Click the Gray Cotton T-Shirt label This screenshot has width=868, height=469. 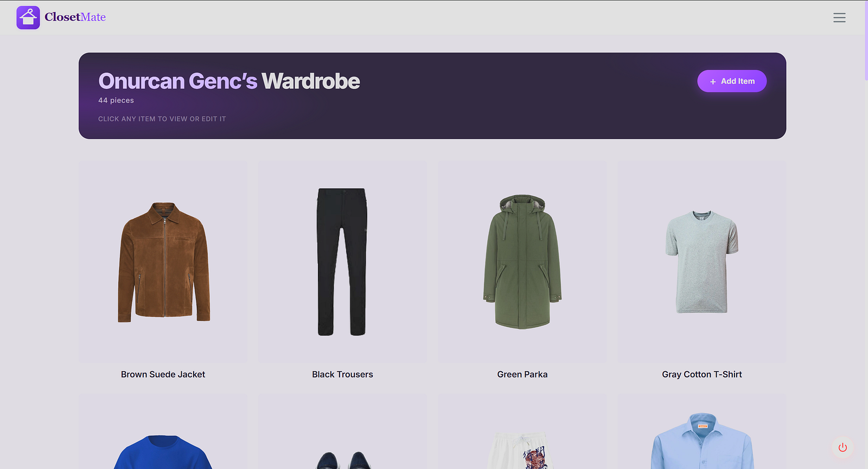click(701, 374)
